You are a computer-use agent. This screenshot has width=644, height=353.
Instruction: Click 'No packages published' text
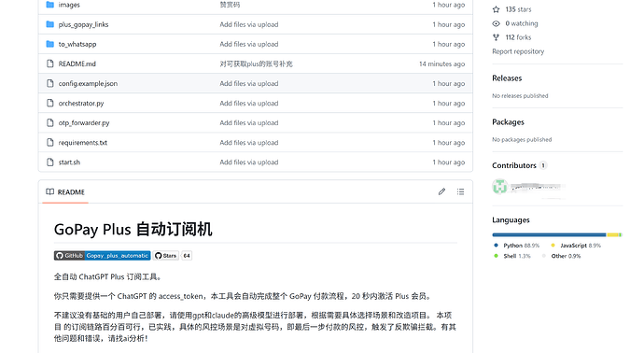click(522, 140)
